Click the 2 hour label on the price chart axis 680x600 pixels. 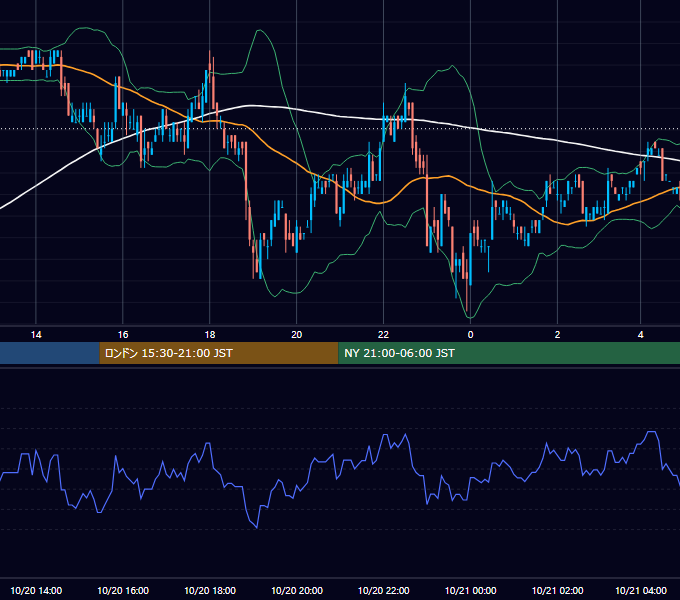point(557,335)
